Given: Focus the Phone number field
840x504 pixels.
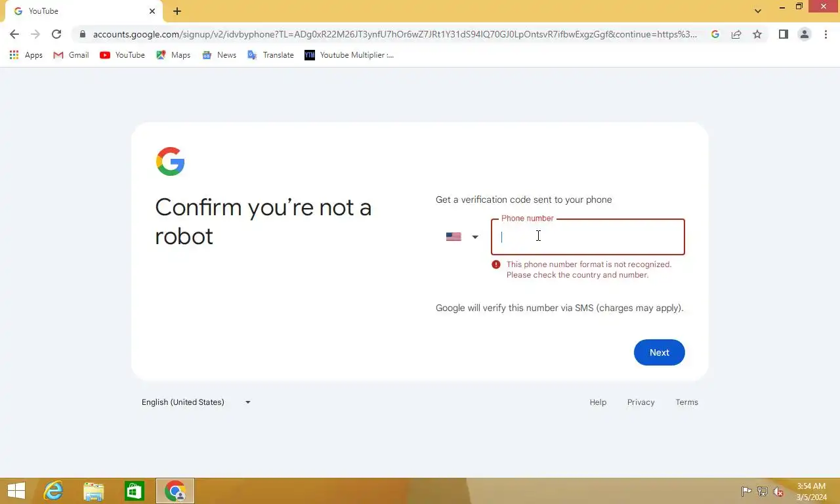Looking at the screenshot, I should tap(587, 237).
